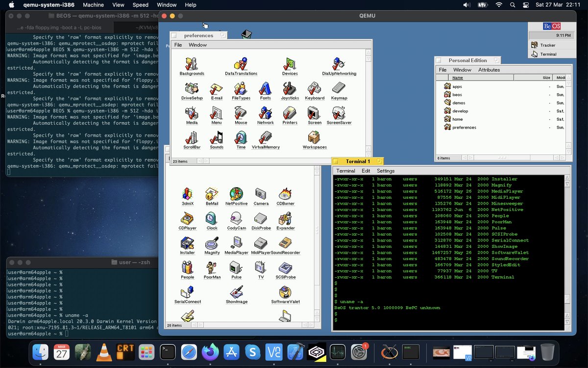The height and width of the screenshot is (368, 588).
Task: Open the Joysticks preference icon
Action: coord(290,89)
